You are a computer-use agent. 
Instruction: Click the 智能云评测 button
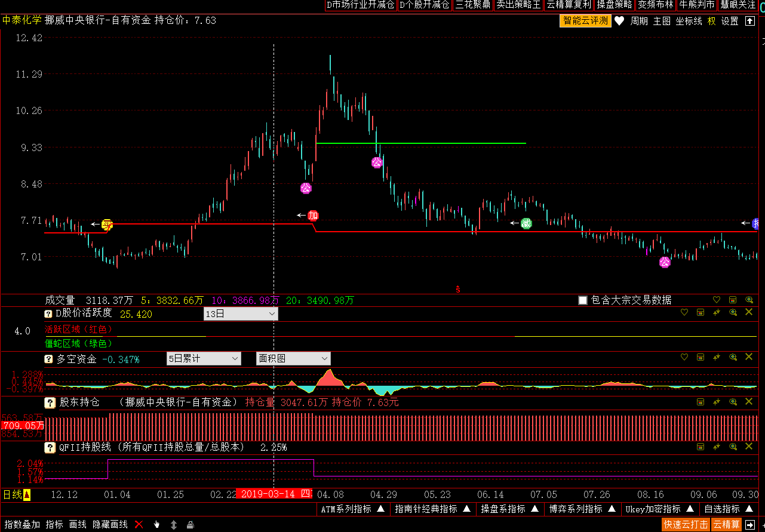click(585, 21)
